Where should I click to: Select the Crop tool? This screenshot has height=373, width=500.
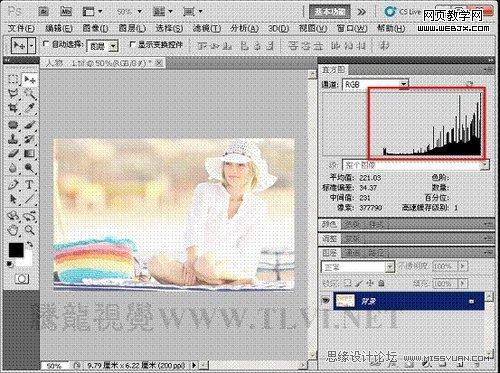pos(13,108)
